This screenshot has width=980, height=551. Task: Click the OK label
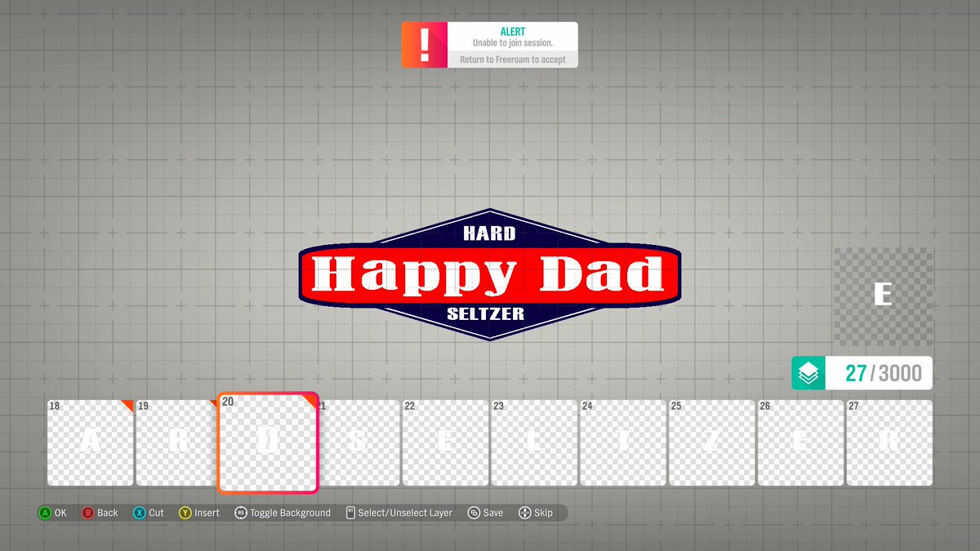(x=60, y=513)
